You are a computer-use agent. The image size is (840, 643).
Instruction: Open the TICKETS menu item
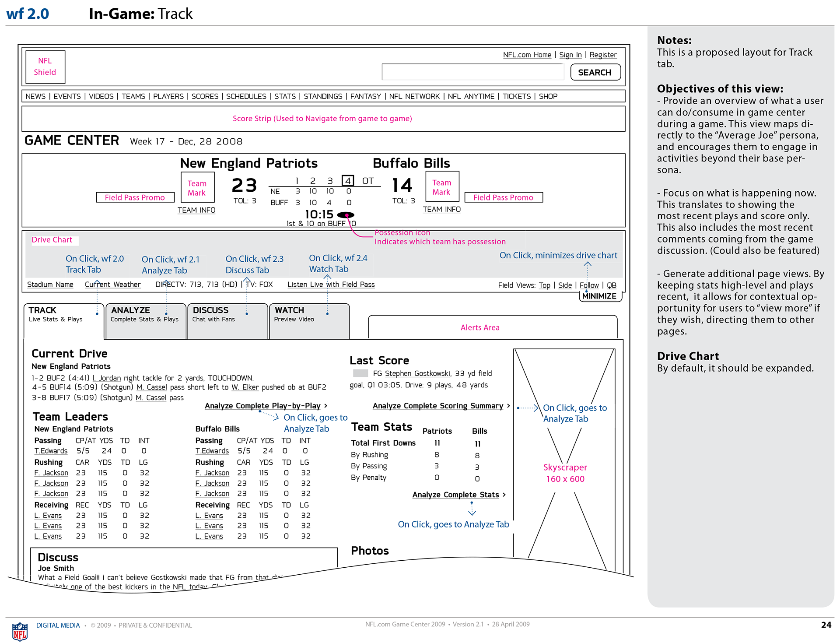[x=516, y=96]
